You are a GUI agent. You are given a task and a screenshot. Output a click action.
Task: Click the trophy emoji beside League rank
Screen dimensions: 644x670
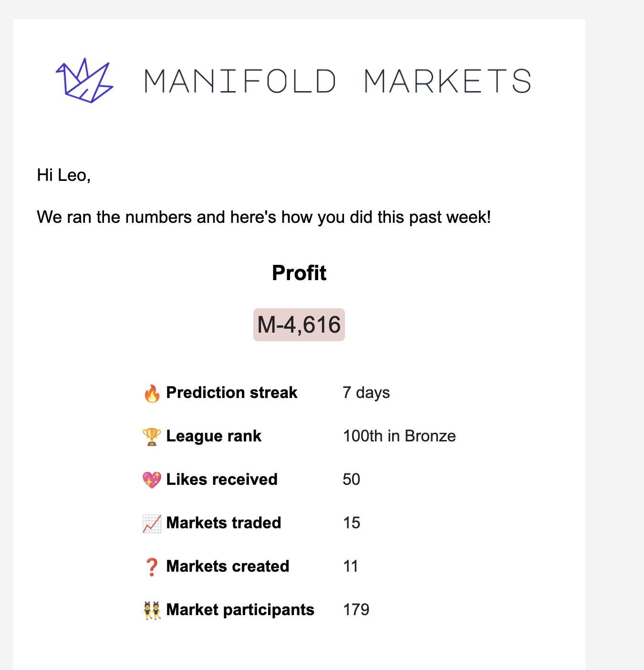click(152, 437)
